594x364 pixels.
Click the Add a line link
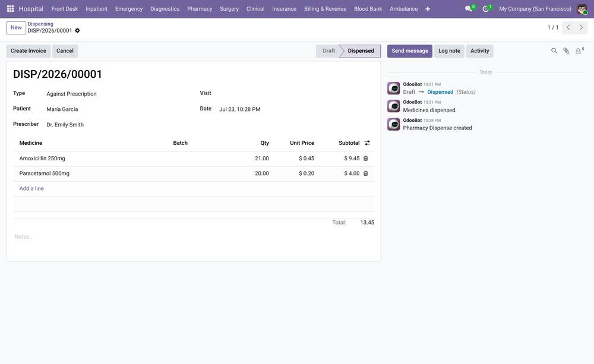pyautogui.click(x=31, y=188)
